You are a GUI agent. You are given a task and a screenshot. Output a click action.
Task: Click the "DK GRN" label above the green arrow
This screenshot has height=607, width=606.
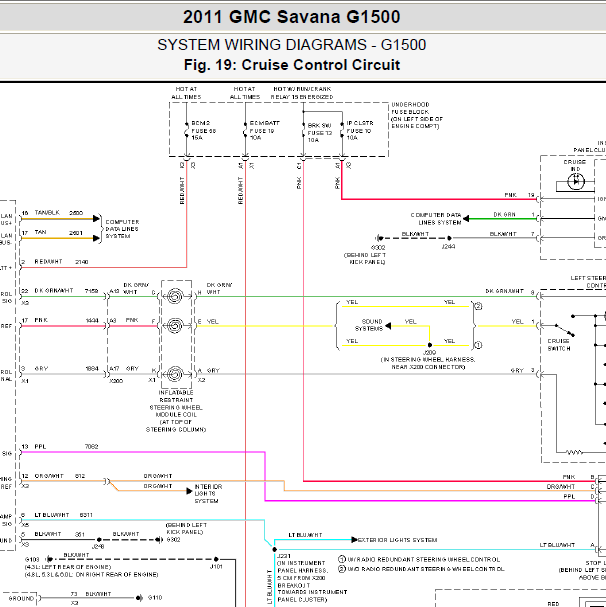coord(505,214)
